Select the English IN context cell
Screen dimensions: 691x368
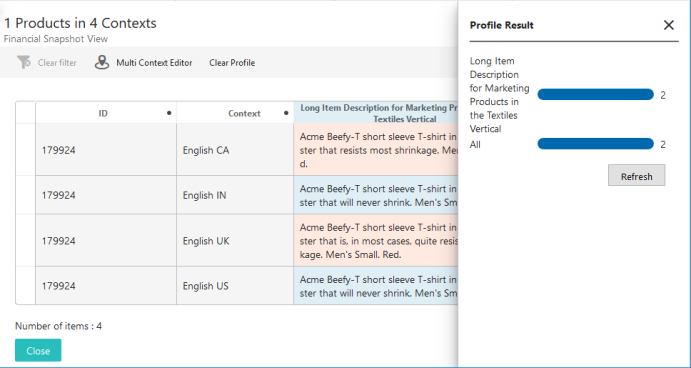pos(235,195)
